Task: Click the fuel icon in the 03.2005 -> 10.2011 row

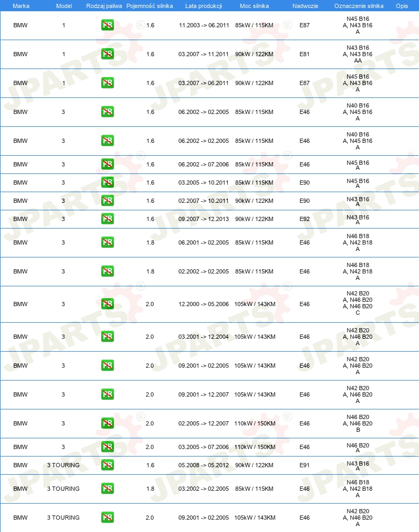Action: 107,183
